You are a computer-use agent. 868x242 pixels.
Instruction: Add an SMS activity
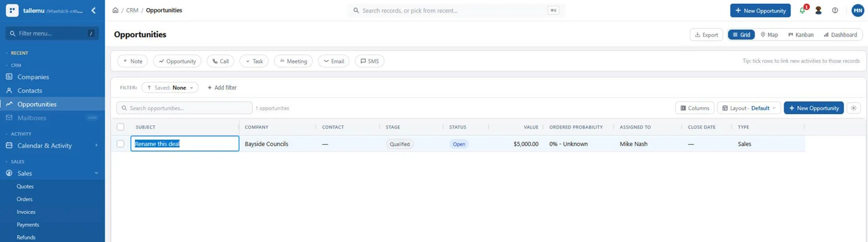370,61
